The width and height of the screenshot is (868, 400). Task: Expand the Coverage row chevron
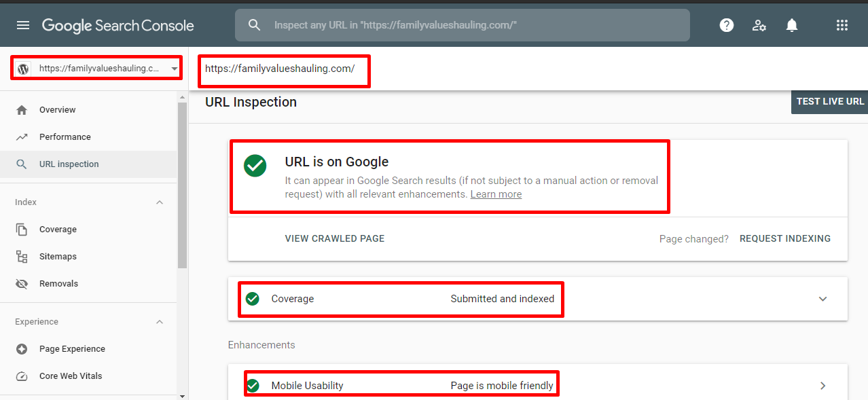click(x=823, y=299)
